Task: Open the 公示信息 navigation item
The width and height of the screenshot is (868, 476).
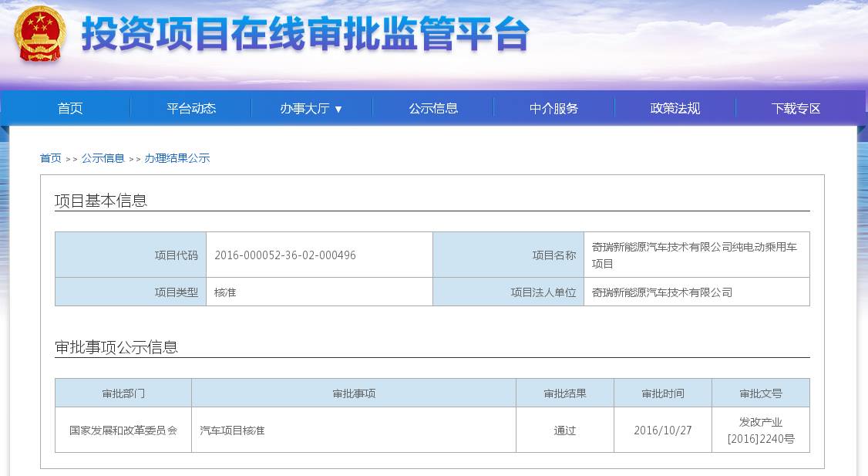Action: point(432,107)
